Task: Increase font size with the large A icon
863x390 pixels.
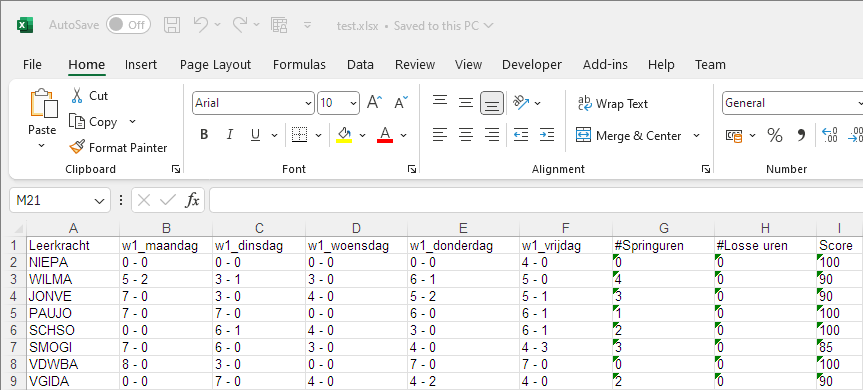Action: (374, 102)
